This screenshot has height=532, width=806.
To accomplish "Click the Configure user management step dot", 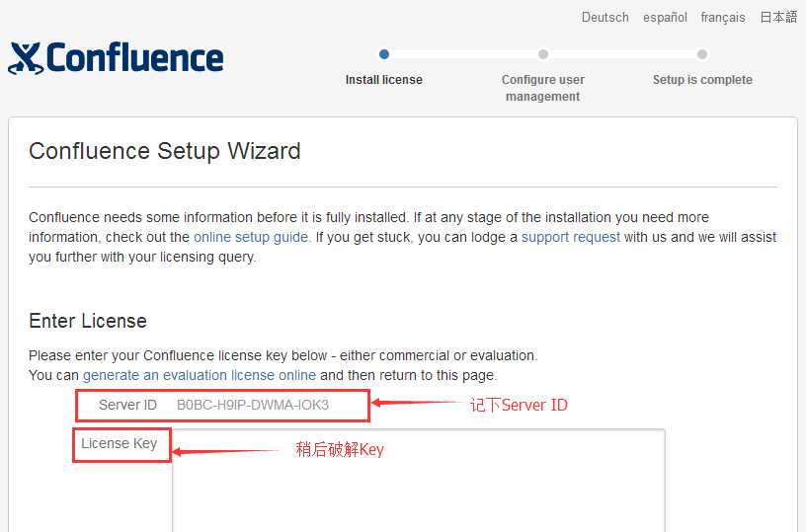I will coord(543,54).
